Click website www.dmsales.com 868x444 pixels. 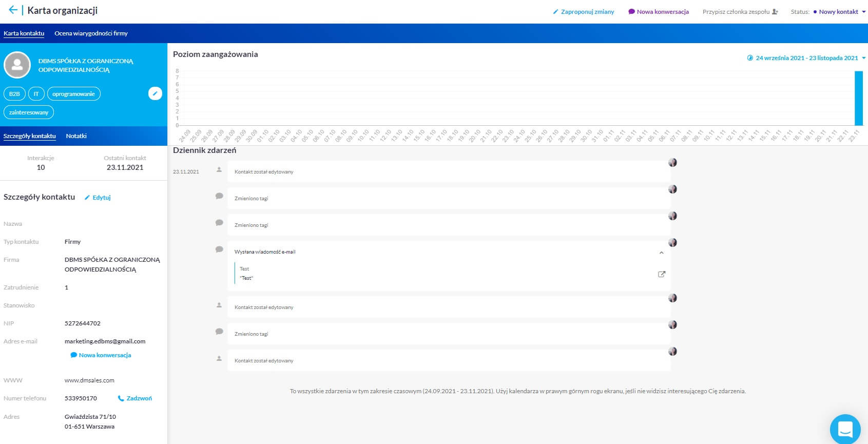pos(89,380)
